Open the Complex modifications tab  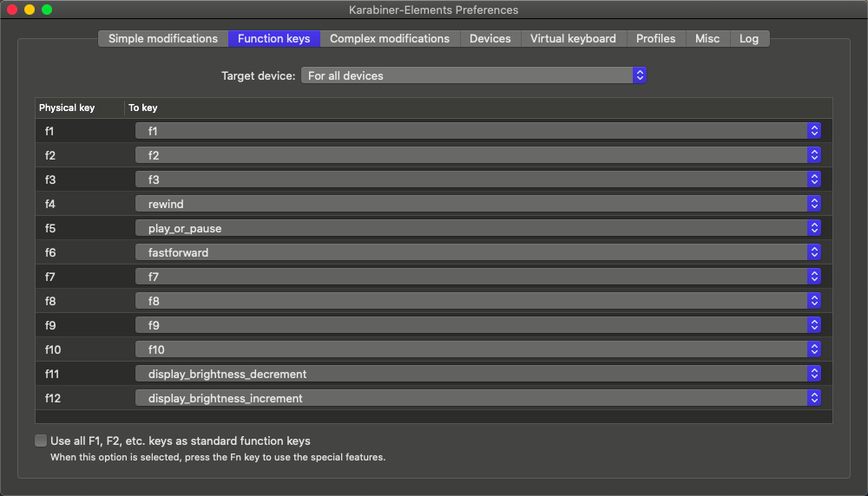coord(390,39)
